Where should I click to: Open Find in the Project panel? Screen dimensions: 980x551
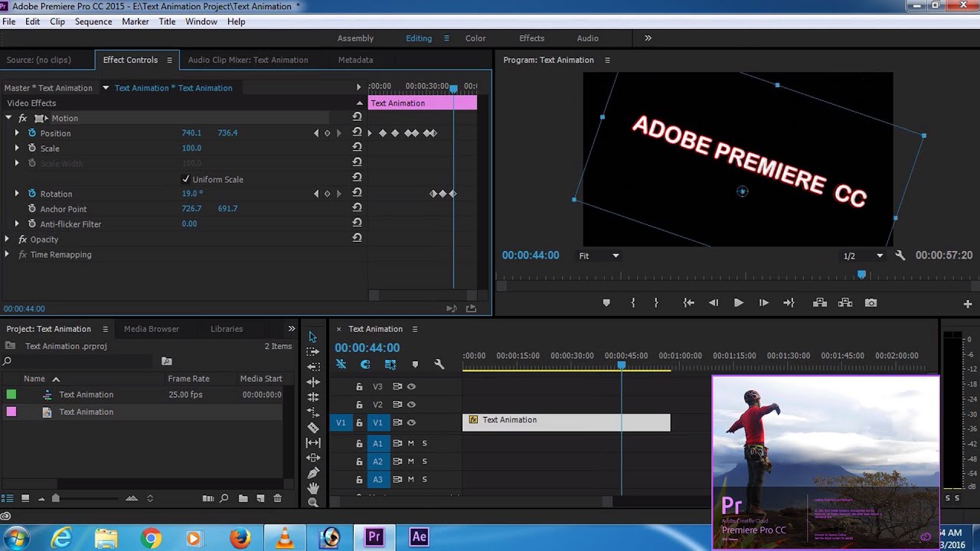(x=224, y=498)
